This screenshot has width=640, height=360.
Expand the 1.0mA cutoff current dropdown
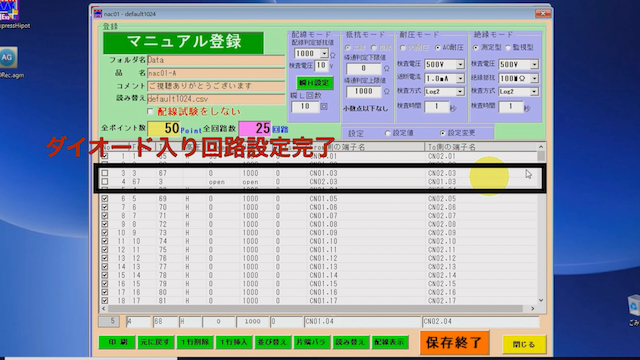point(460,78)
